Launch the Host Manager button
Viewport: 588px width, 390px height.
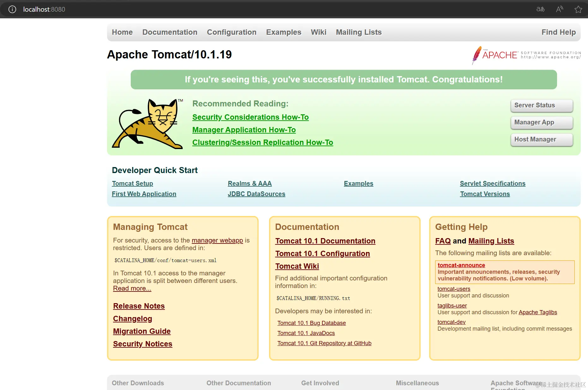542,140
